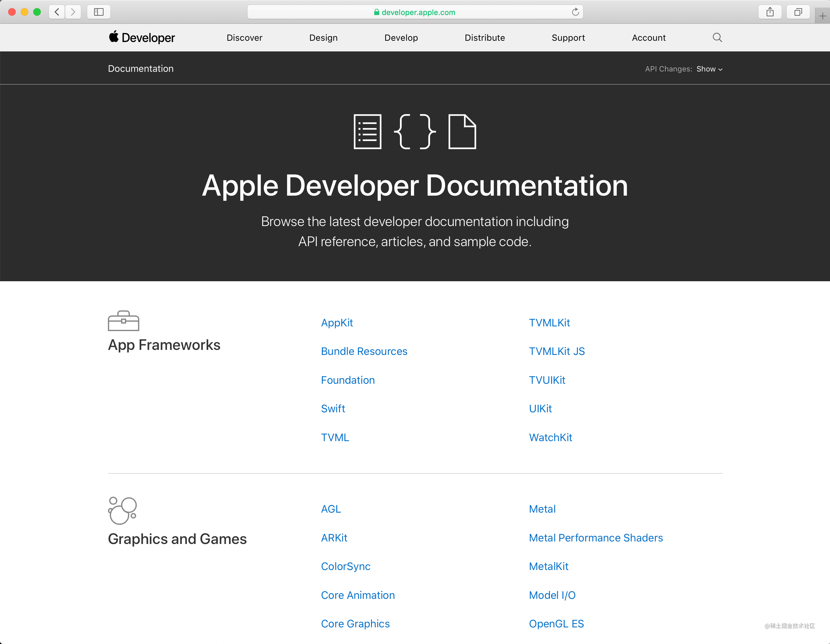This screenshot has height=644, width=830.
Task: Open the Bundle Resources link
Action: pyautogui.click(x=364, y=351)
